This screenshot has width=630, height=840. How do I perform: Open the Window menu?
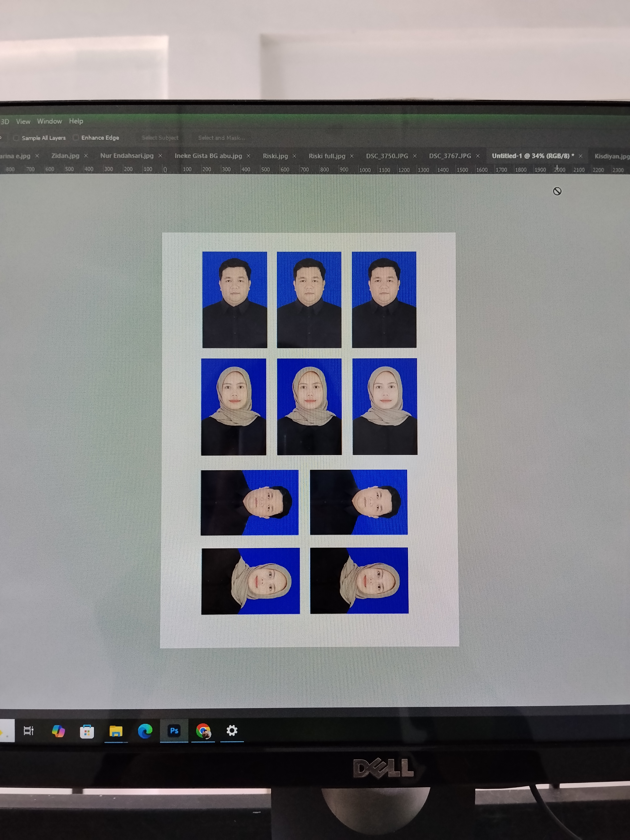pyautogui.click(x=49, y=121)
